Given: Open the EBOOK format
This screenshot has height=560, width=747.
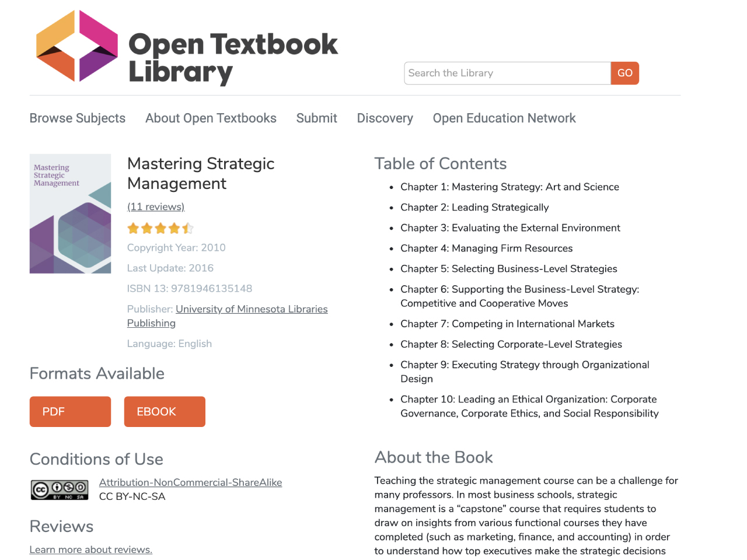Looking at the screenshot, I should pyautogui.click(x=165, y=412).
